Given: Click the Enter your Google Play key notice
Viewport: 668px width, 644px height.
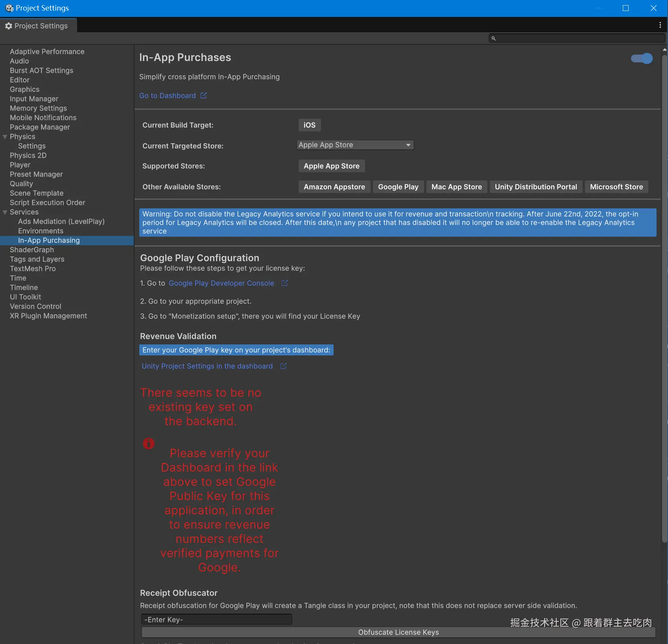Looking at the screenshot, I should coord(236,350).
